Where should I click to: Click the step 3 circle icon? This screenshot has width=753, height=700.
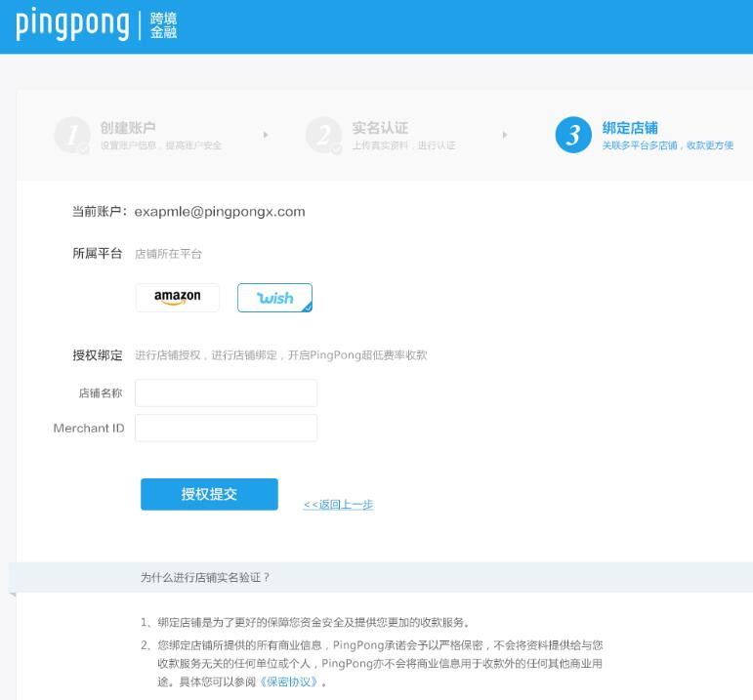tap(573, 135)
